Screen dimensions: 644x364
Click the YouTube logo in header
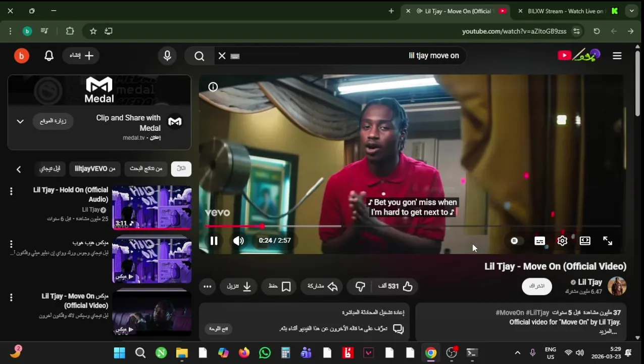[x=579, y=55]
